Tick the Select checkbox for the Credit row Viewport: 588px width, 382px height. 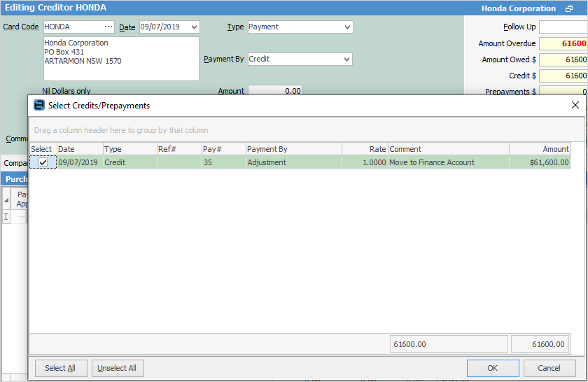[43, 162]
